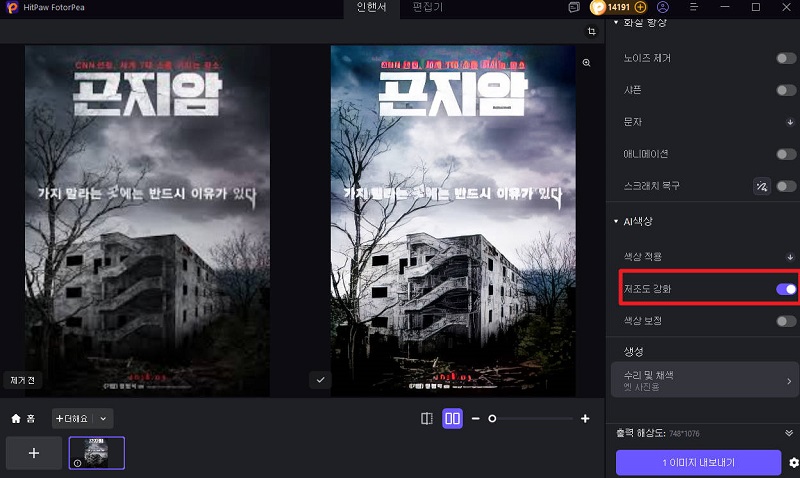Screen dimensions: 800x478
Task: Enable the 스크래치 복구 toggle
Action: pos(786,186)
